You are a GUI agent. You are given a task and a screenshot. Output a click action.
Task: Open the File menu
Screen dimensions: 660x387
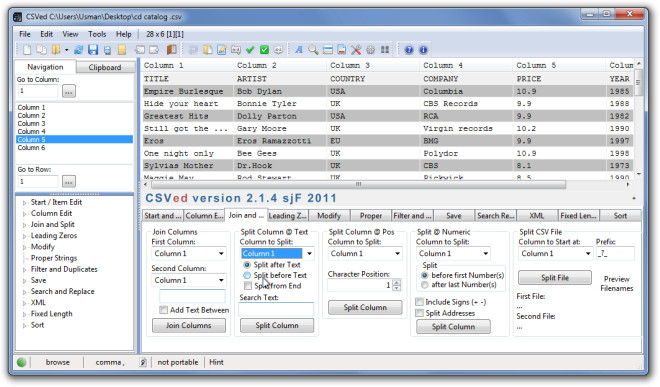coord(25,34)
